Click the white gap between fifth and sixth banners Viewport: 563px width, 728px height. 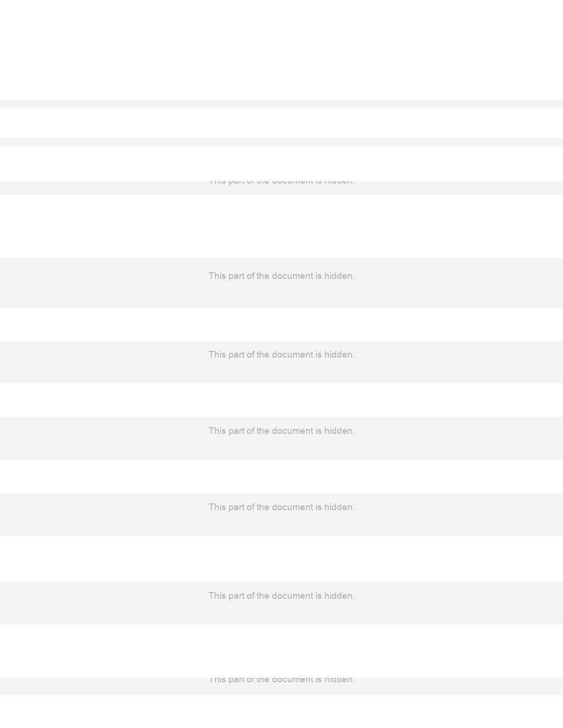pos(281,559)
